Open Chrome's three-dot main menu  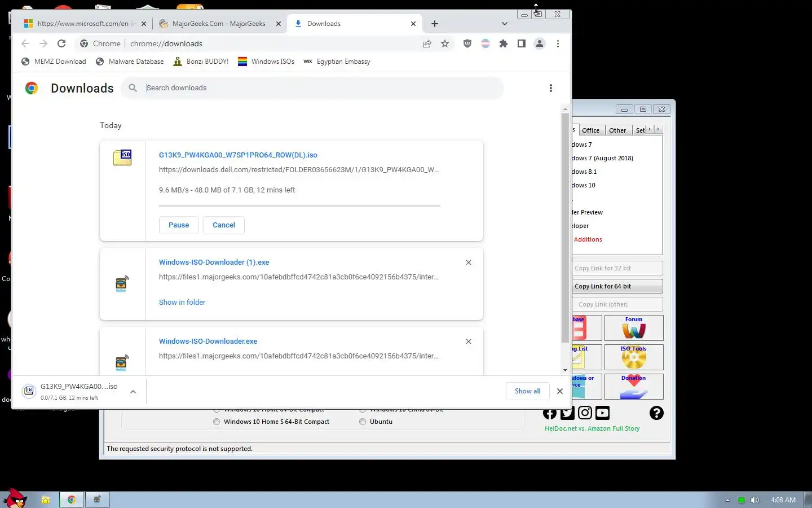tap(558, 43)
